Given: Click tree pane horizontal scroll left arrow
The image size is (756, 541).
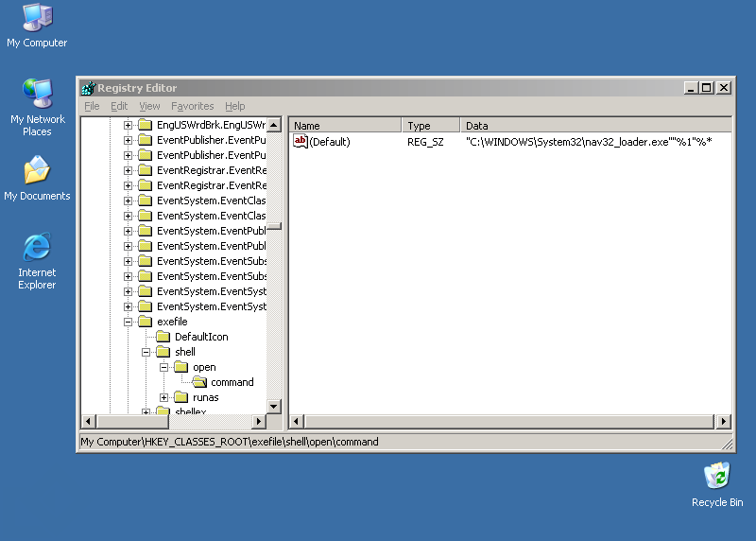Looking at the screenshot, I should [88, 421].
